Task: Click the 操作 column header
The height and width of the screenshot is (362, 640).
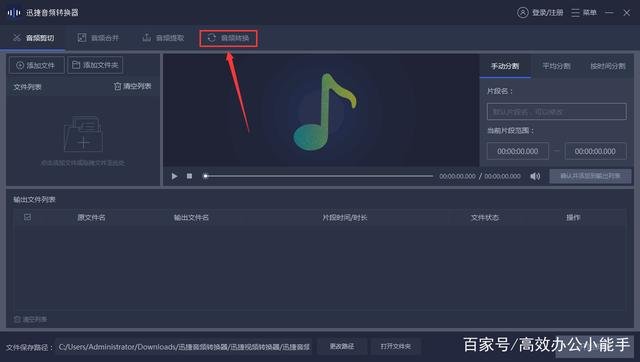Action: coord(573,218)
